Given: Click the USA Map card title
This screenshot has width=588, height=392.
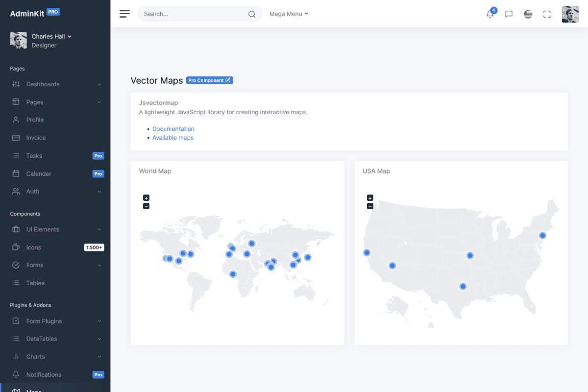Looking at the screenshot, I should click(x=376, y=171).
